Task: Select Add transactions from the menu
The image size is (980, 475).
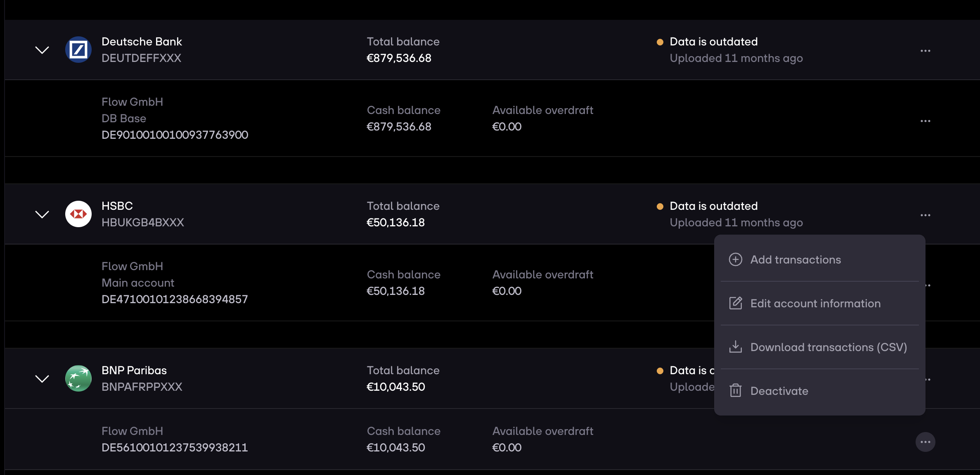Action: coord(819,259)
